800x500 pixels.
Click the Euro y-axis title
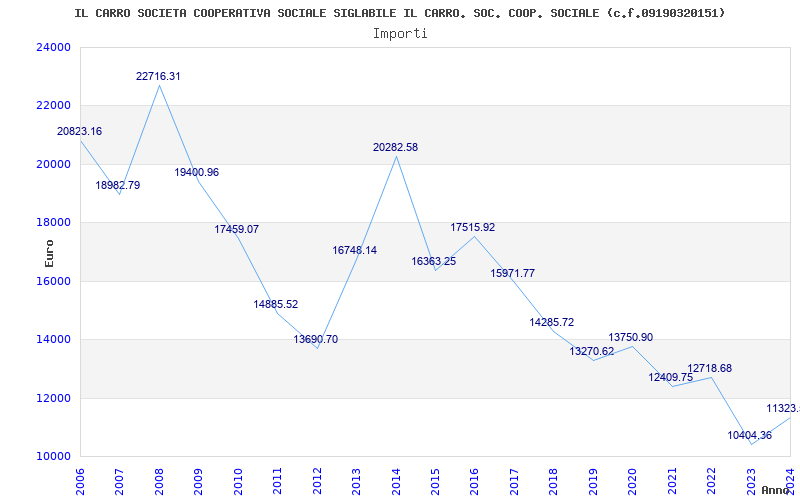(x=49, y=254)
